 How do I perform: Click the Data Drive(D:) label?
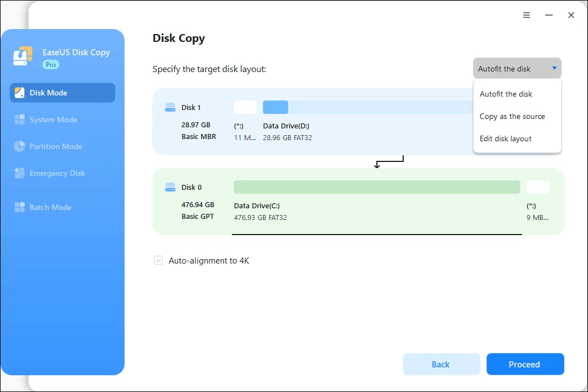[286, 126]
